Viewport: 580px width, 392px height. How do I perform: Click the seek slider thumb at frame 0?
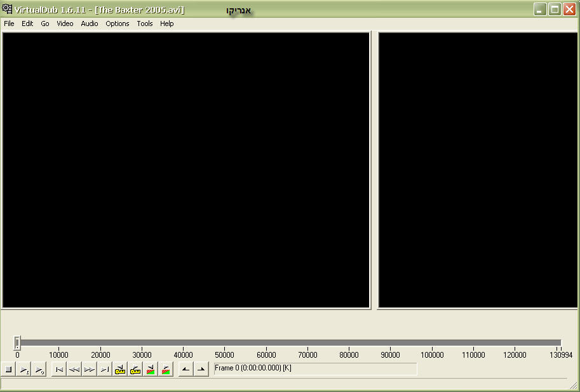click(17, 343)
